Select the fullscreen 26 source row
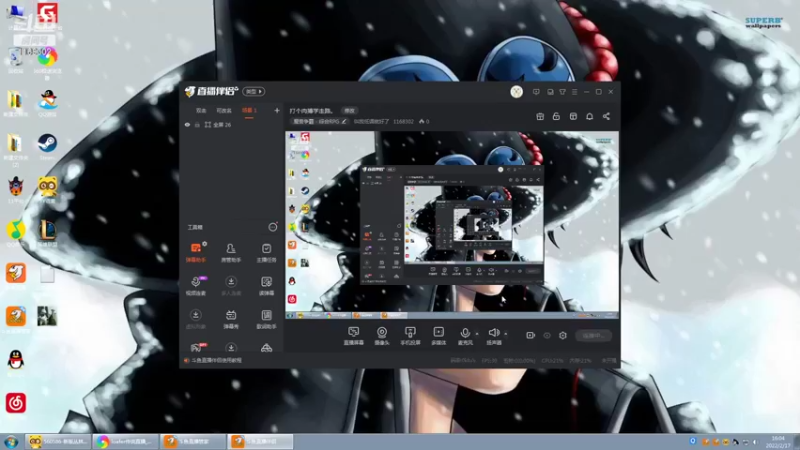 click(x=232, y=124)
